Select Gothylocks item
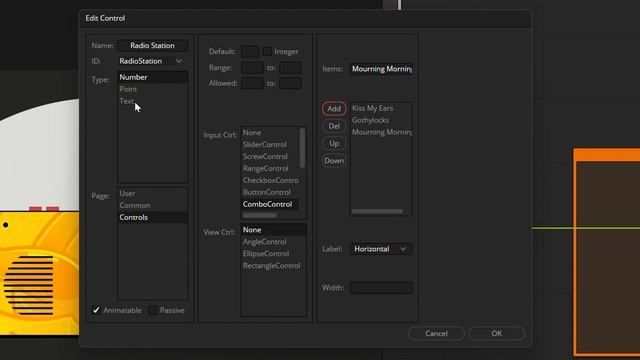The height and width of the screenshot is (360, 640). 381,120
